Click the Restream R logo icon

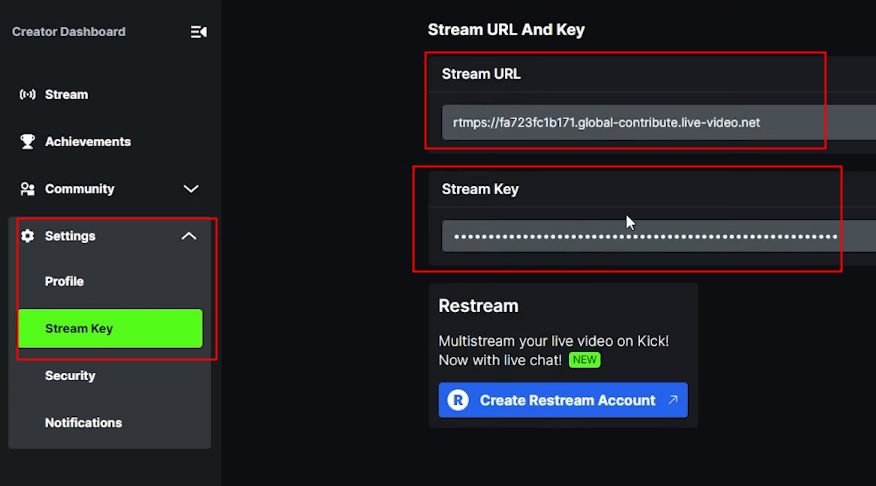(458, 400)
